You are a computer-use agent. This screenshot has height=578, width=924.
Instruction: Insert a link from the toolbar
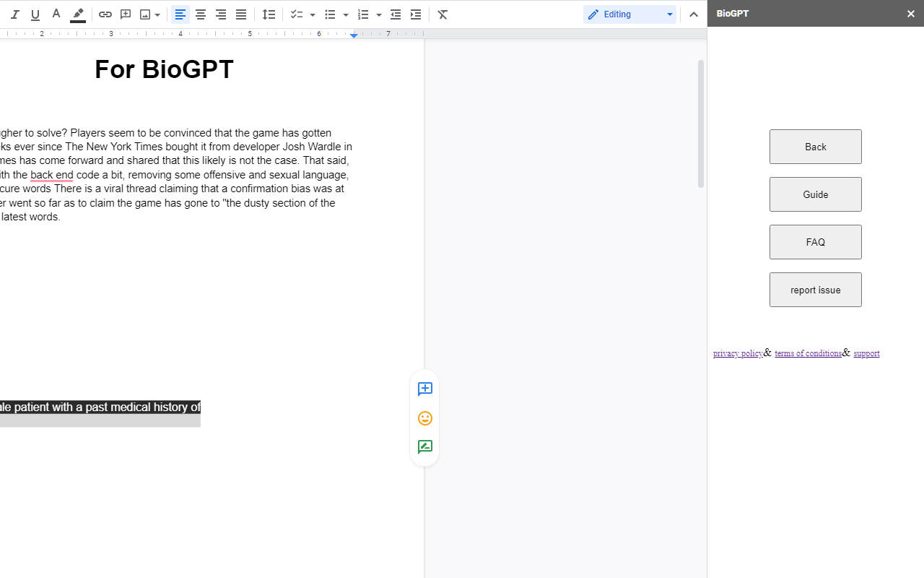pyautogui.click(x=105, y=14)
